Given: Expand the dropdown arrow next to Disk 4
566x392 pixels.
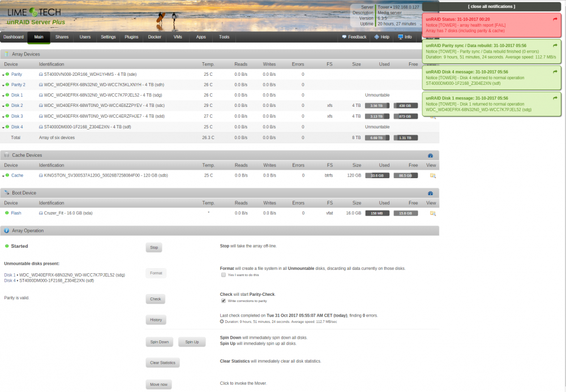Looking at the screenshot, I should coord(3,128).
